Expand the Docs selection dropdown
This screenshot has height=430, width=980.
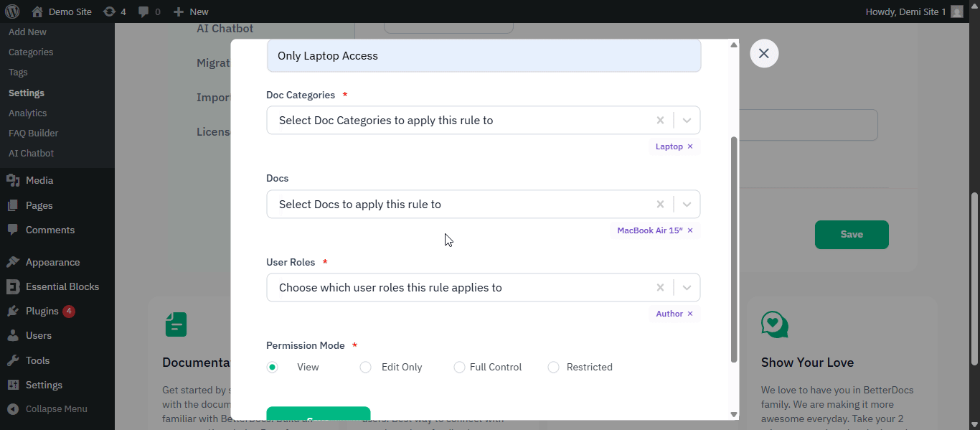[687, 204]
